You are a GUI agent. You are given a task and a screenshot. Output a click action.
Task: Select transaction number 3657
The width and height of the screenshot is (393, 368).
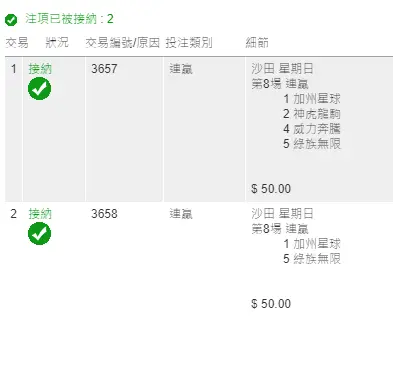[104, 69]
